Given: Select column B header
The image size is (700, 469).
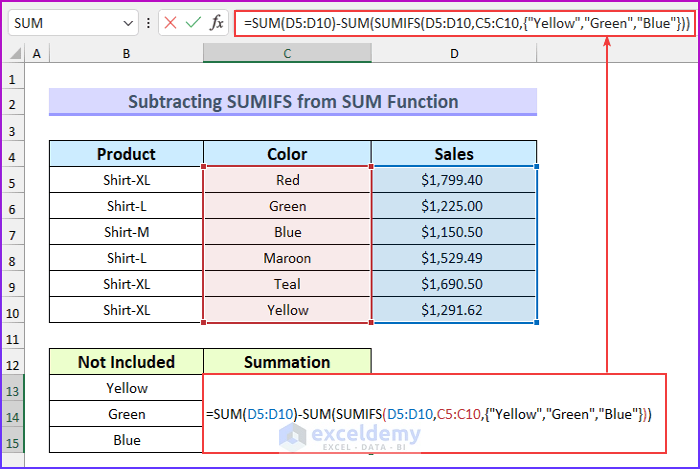Looking at the screenshot, I should (x=126, y=54).
